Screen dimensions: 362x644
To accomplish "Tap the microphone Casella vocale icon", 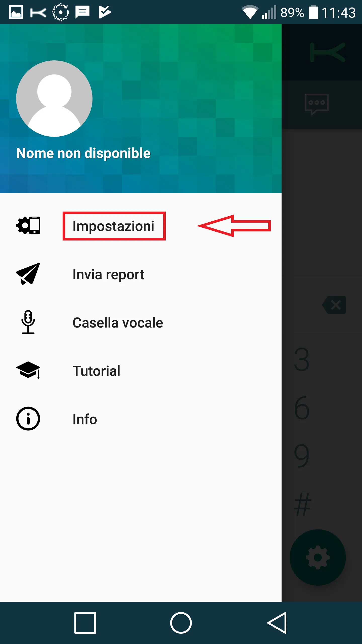I will 28,322.
